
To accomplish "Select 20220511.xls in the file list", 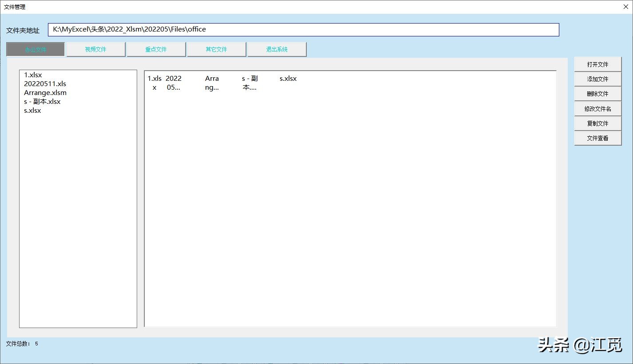I will pos(45,84).
